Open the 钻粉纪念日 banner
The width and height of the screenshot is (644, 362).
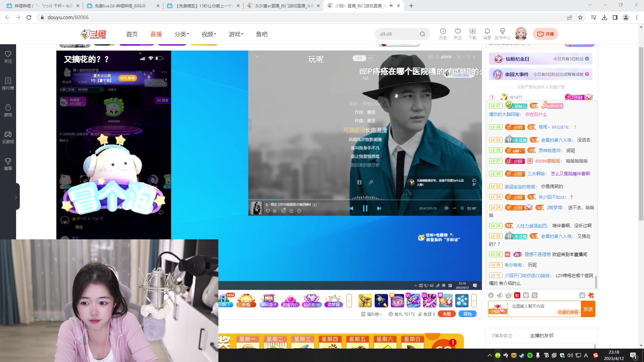coord(540,59)
